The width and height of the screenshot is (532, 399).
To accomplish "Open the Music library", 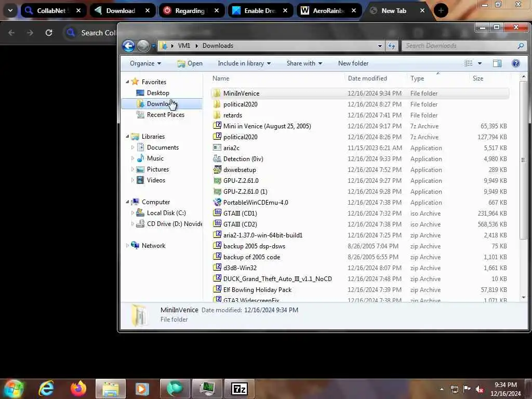I will [155, 158].
